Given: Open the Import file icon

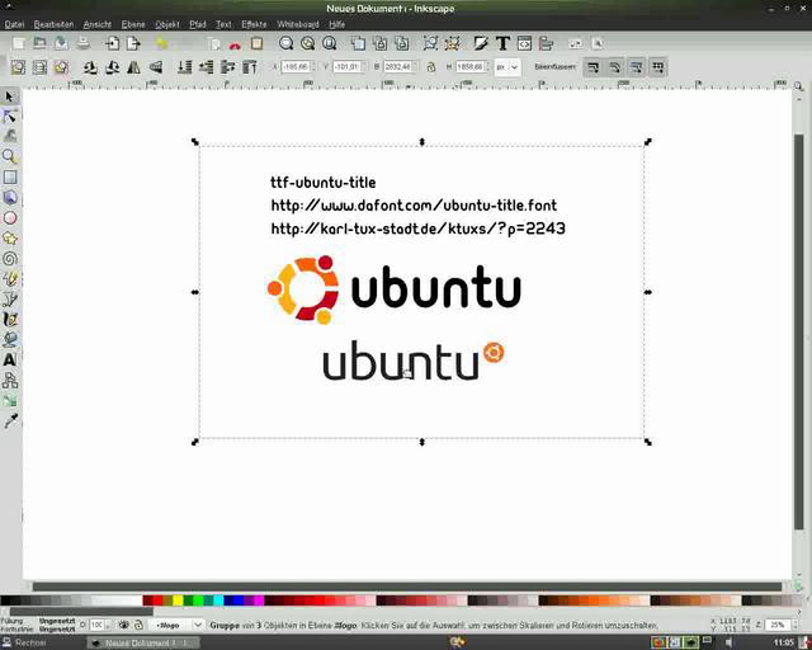Looking at the screenshot, I should click(x=112, y=44).
